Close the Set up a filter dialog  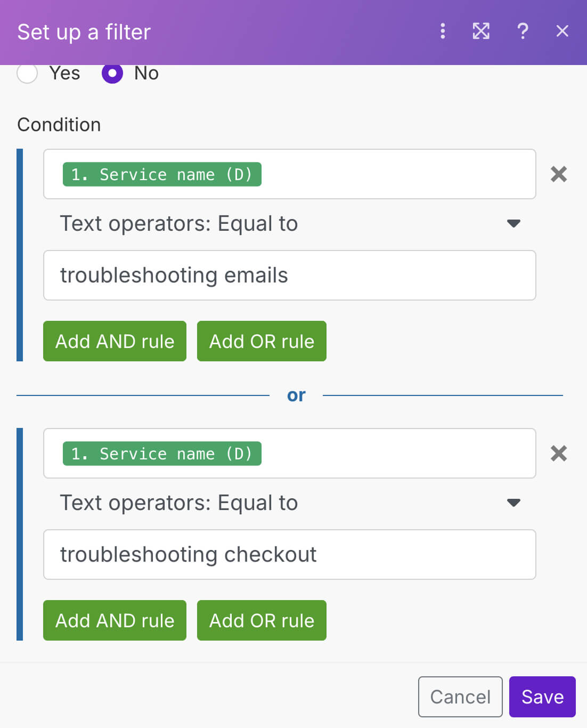pyautogui.click(x=562, y=31)
